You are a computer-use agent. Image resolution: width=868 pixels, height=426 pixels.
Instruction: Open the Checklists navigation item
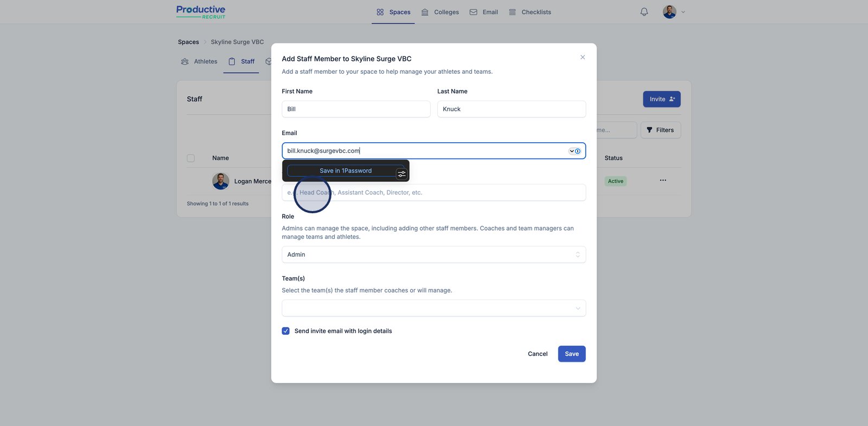click(530, 12)
